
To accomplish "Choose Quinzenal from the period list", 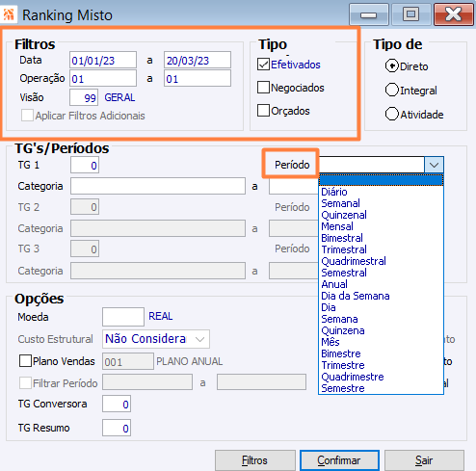I will [381, 215].
